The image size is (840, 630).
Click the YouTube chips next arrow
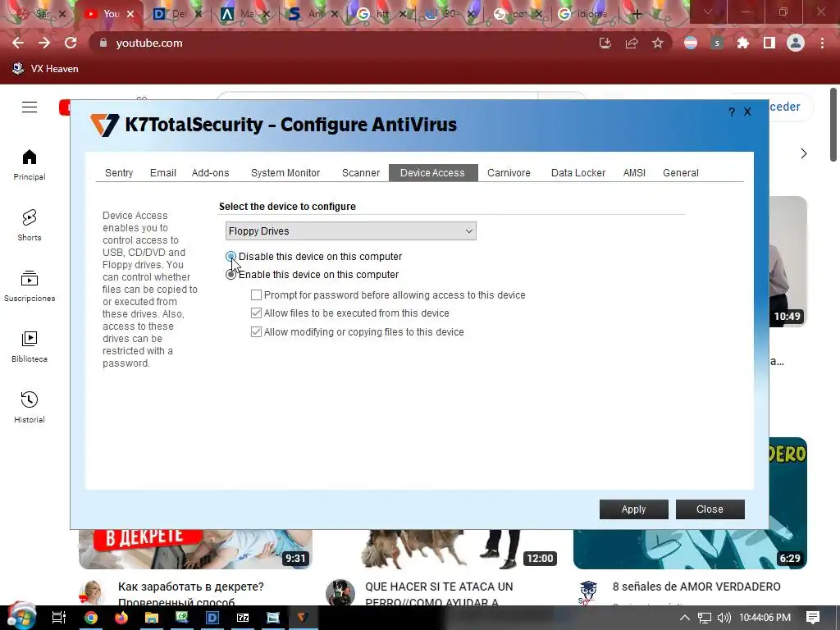804,153
